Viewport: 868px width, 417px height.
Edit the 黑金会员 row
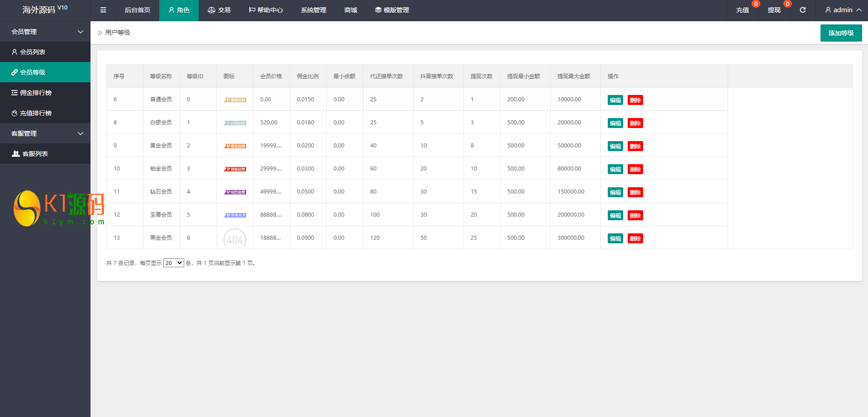tap(615, 238)
